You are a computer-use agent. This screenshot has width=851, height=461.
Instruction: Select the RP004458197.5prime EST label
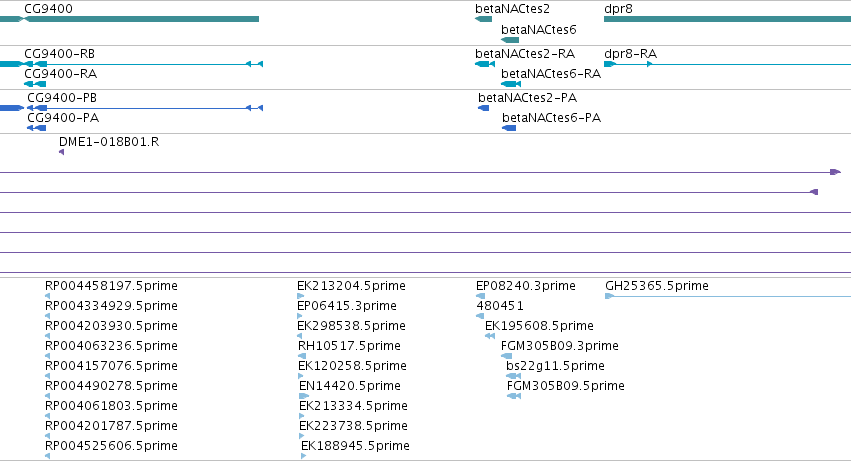click(111, 286)
